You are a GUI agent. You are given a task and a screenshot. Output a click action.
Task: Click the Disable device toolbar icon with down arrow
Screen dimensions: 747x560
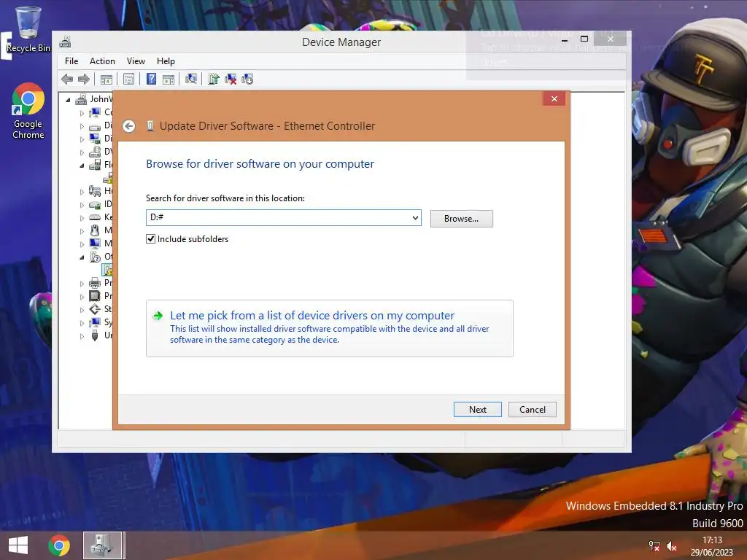point(247,79)
